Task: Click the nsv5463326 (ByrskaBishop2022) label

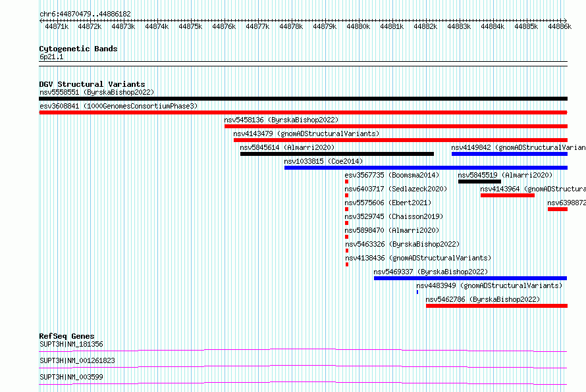Action: [x=402, y=244]
